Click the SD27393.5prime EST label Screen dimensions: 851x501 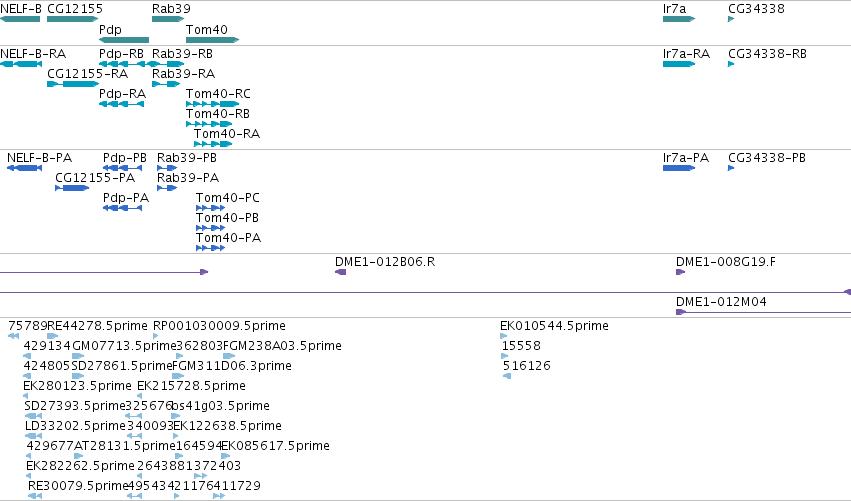[x=75, y=406]
